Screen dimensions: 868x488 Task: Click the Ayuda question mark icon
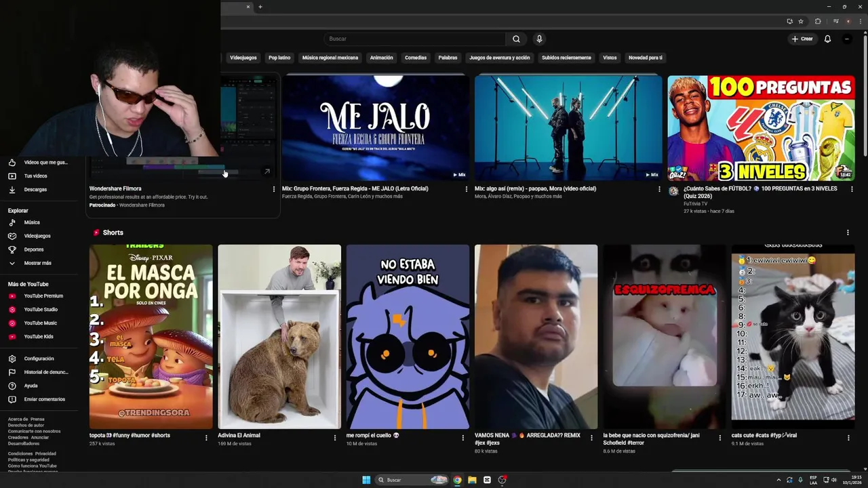pyautogui.click(x=12, y=386)
